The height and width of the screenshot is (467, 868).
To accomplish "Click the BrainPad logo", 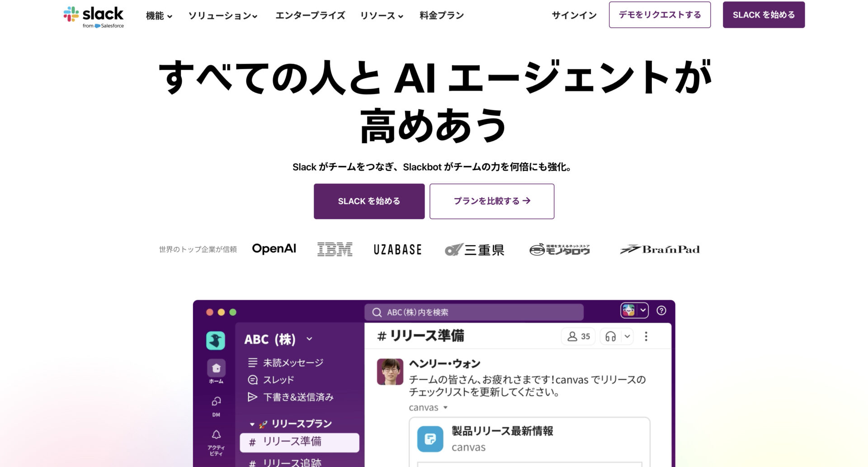I will coord(660,249).
